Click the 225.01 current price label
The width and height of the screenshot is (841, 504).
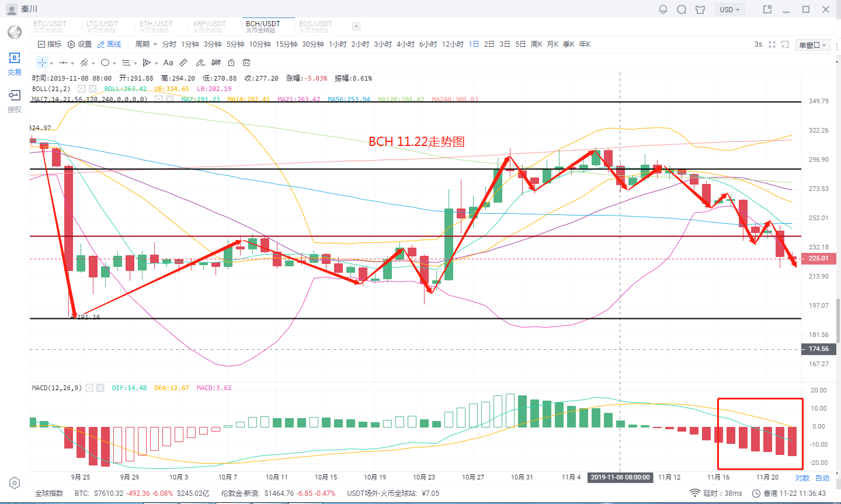(818, 258)
